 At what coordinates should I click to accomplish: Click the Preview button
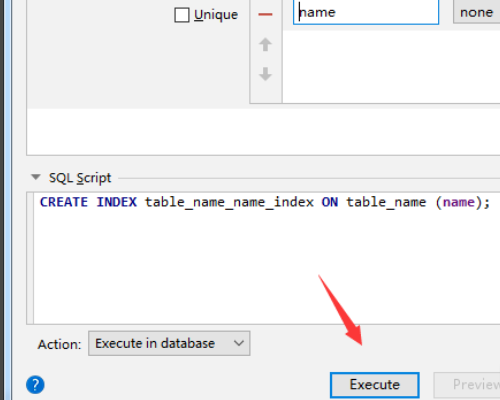[x=467, y=385]
